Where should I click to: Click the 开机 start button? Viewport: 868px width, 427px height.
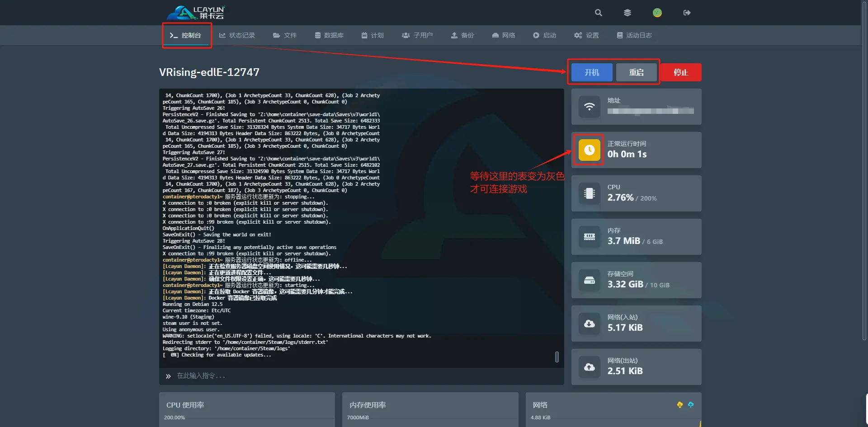(592, 72)
